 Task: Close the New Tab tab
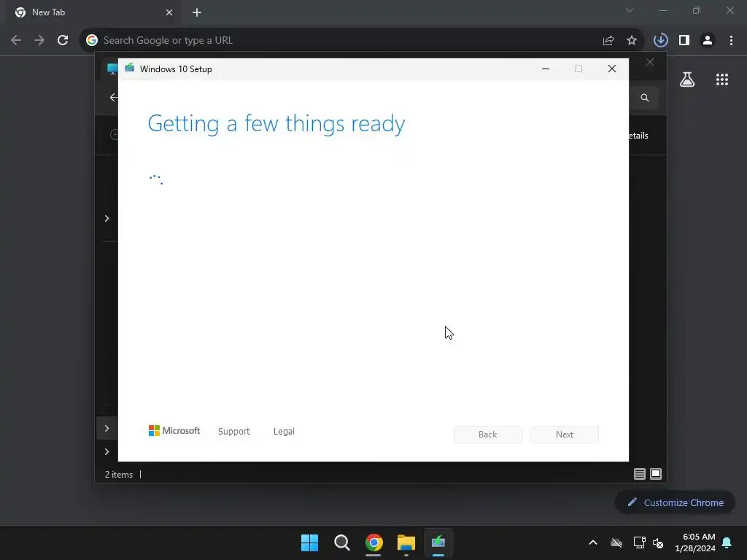169,12
